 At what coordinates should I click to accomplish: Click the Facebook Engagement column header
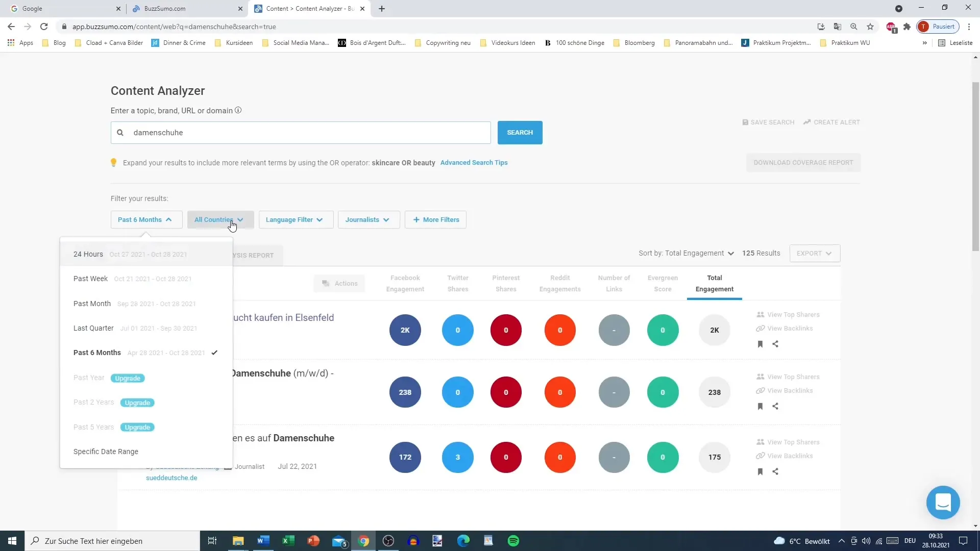pyautogui.click(x=405, y=284)
